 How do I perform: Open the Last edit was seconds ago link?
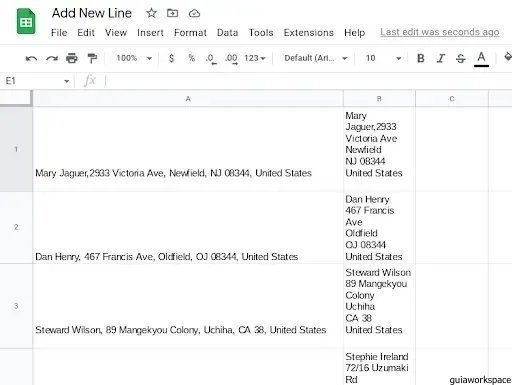440,32
